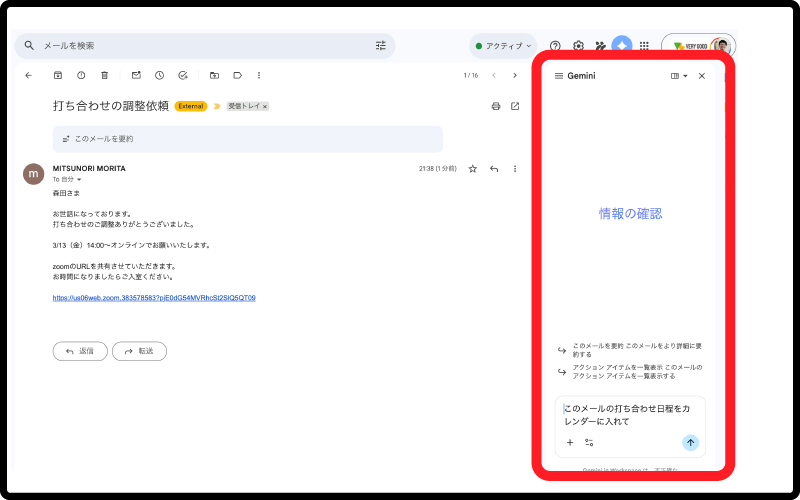The height and width of the screenshot is (500, 800).
Task: Click the メールを検索 search field
Action: click(x=200, y=46)
